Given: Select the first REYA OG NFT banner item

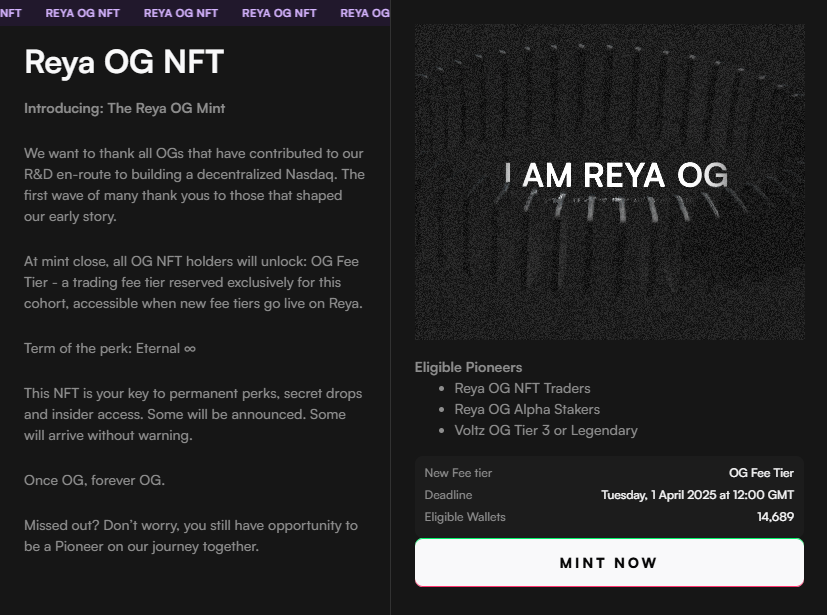Looking at the screenshot, I should pyautogui.click(x=82, y=12).
